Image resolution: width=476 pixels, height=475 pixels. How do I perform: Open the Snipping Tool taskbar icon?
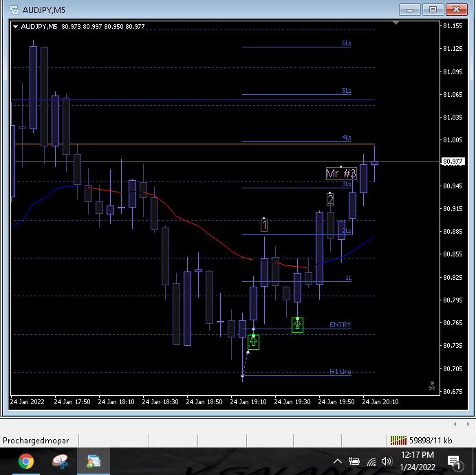pyautogui.click(x=60, y=461)
